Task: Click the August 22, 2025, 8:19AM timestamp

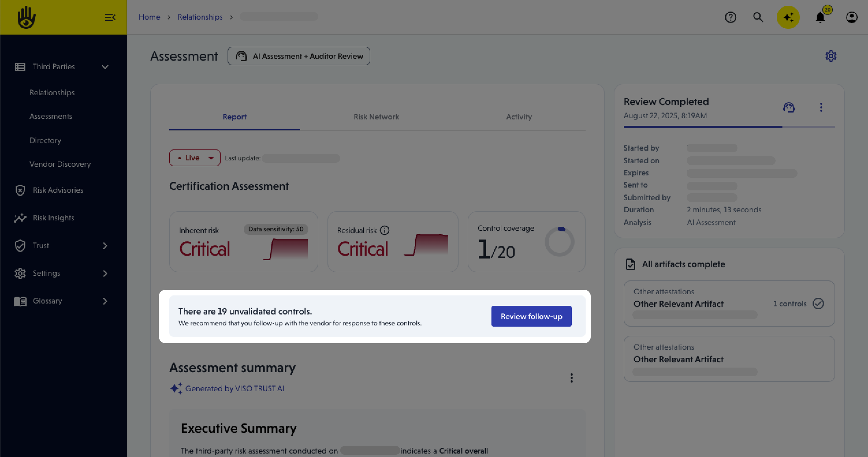Action: point(665,116)
